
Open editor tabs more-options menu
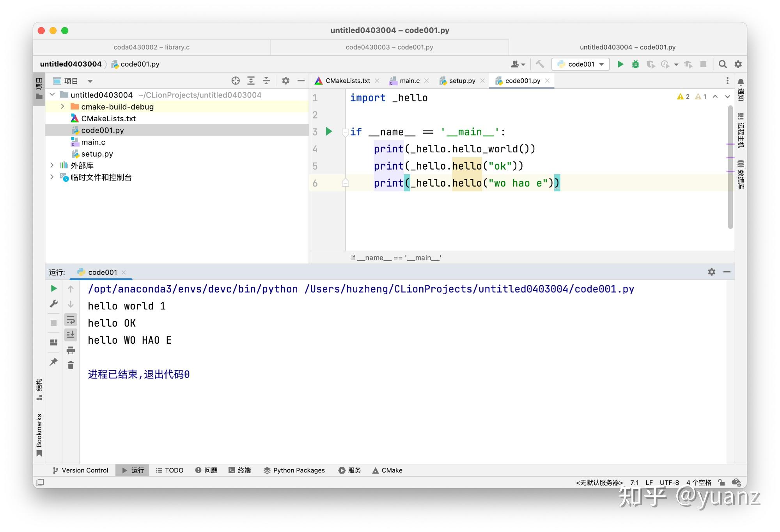(727, 81)
